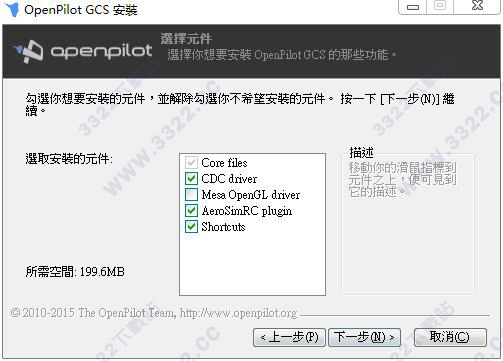Continue with 下一步(N) button

point(364,337)
